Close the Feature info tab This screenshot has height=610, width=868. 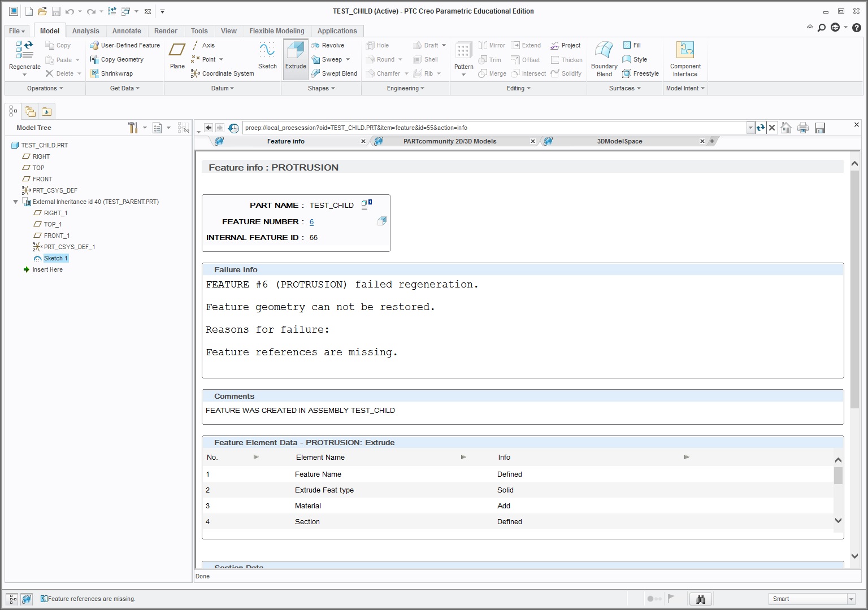[363, 141]
